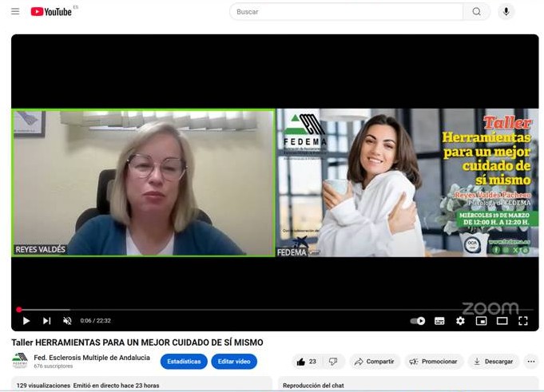Click the Buscar search field
This screenshot has width=544, height=392.
pos(346,12)
